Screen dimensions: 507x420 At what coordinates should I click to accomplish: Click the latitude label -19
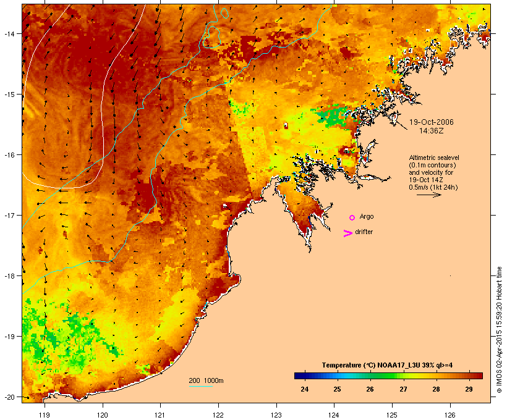9,337
